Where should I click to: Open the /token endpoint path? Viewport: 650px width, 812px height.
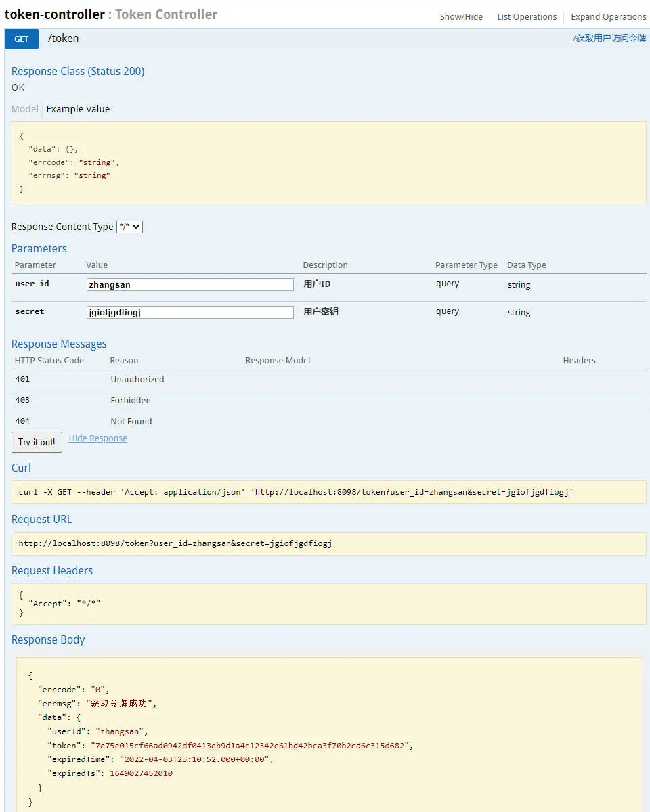tap(63, 39)
